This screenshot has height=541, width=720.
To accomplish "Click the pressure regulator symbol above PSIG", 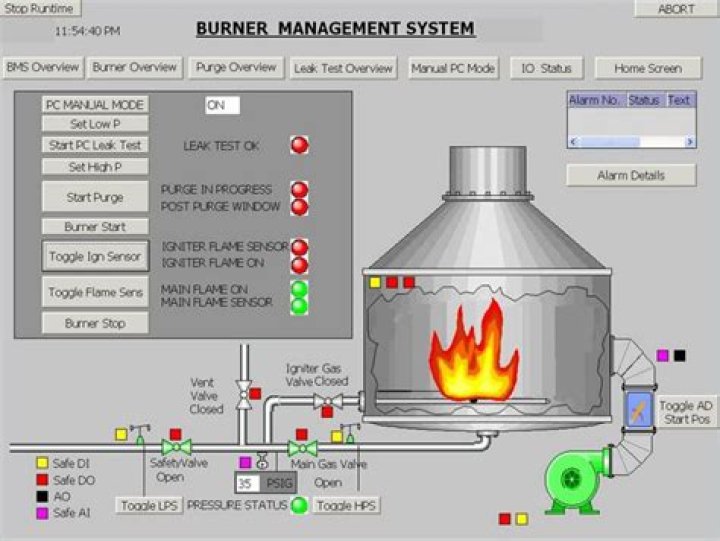I will [262, 460].
